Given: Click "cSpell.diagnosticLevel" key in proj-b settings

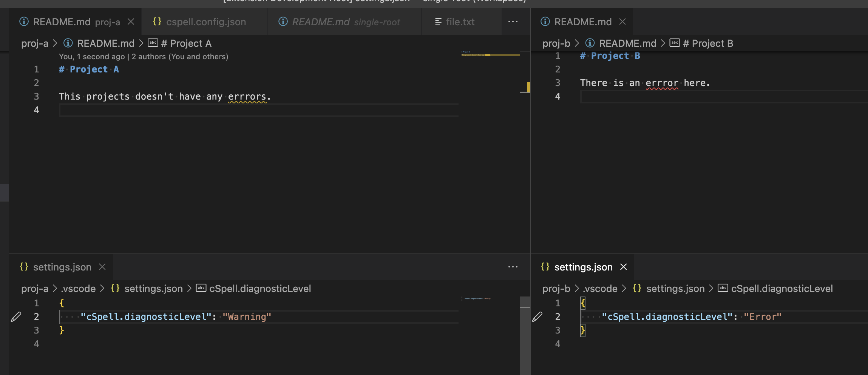Looking at the screenshot, I should click(x=667, y=317).
